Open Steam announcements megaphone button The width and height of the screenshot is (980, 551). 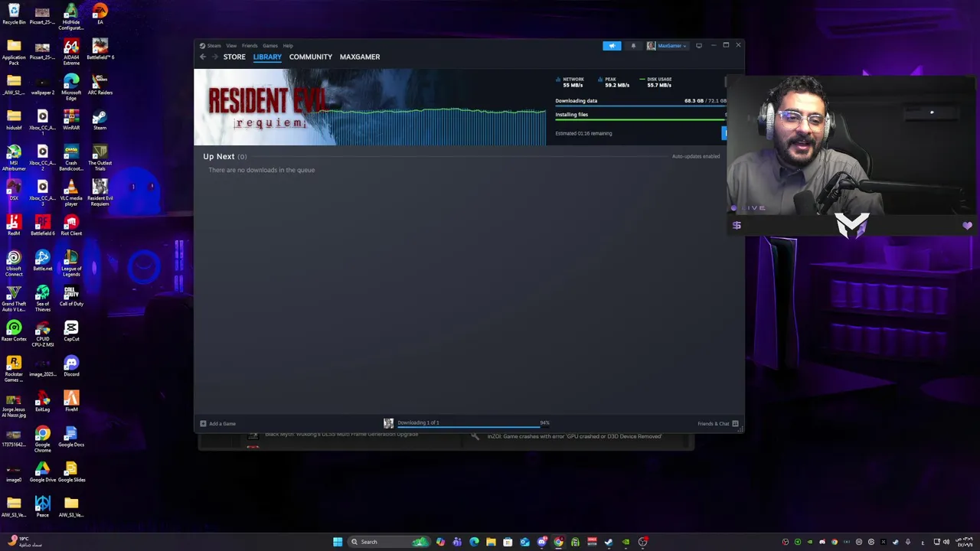[x=612, y=46]
